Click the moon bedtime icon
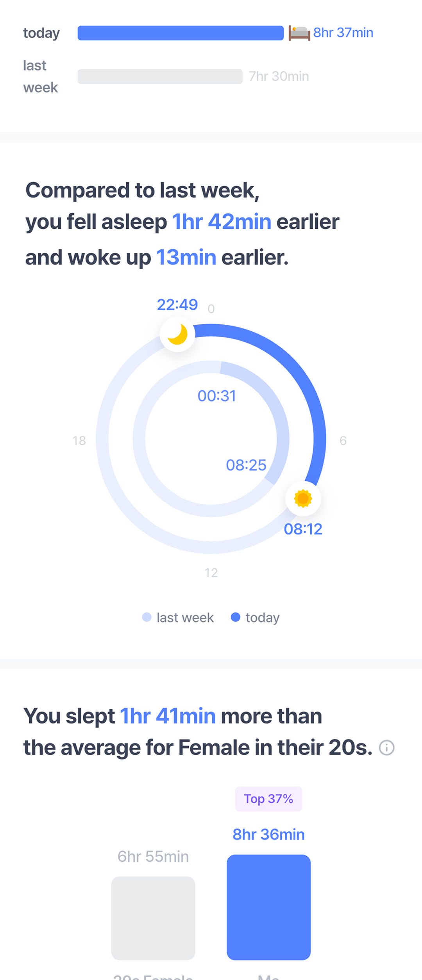Image resolution: width=422 pixels, height=980 pixels. tap(177, 334)
